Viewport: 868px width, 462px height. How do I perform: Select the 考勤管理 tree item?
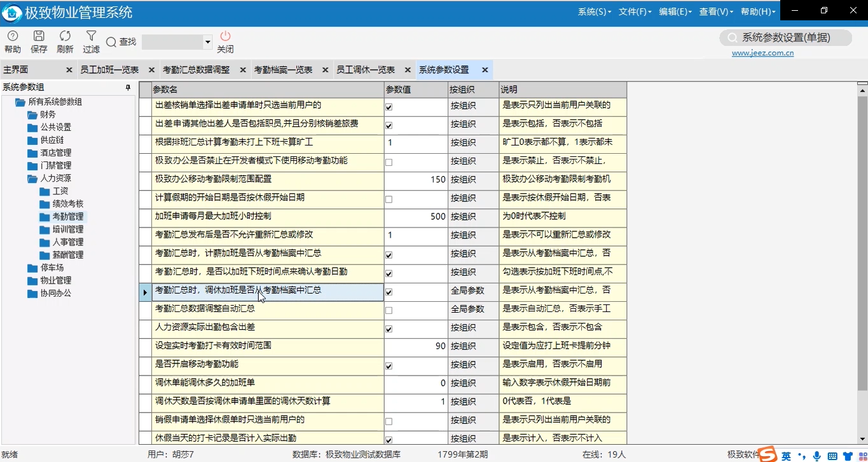click(68, 217)
